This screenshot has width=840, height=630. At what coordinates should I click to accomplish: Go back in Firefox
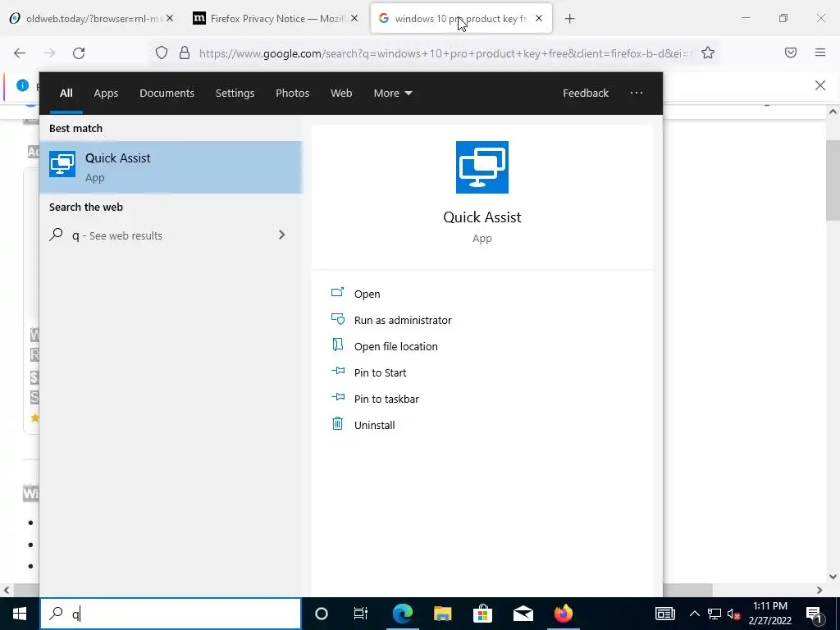pos(20,53)
